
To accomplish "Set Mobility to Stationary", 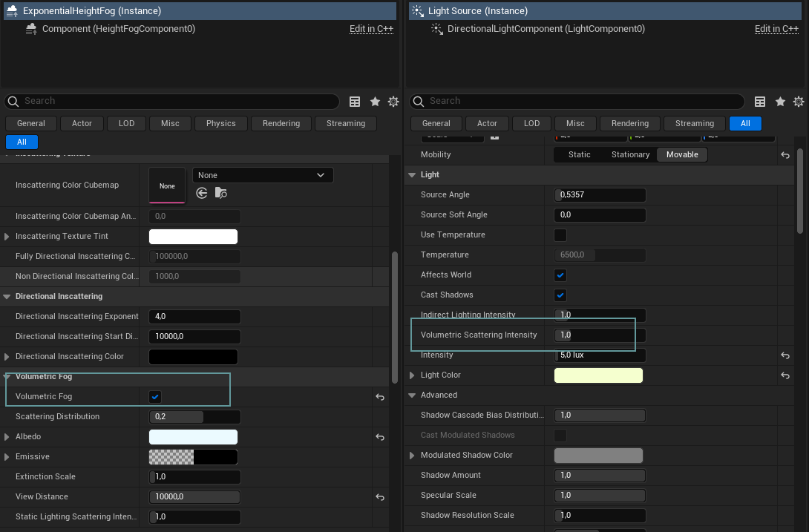I will pyautogui.click(x=630, y=154).
